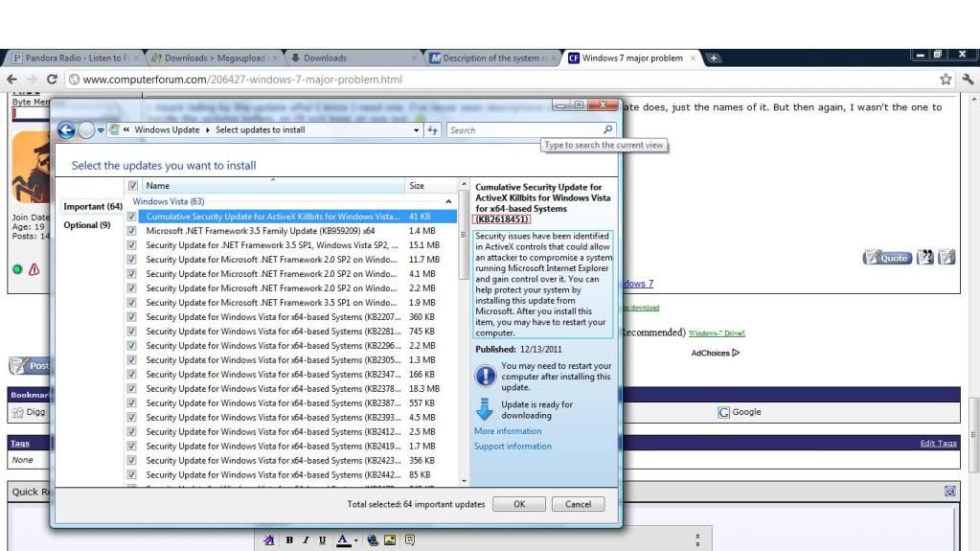
Task: Click the Windows Update forward arrow
Action: coord(86,130)
